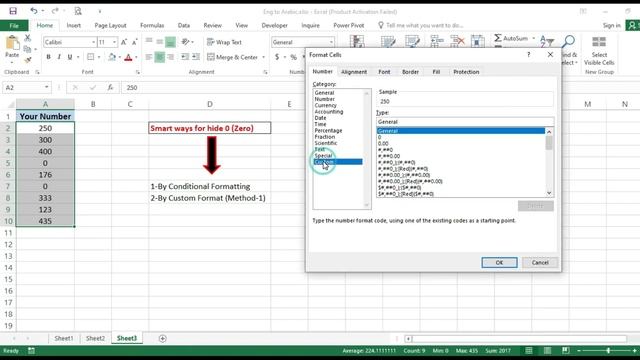Click the Sort & Filter icon
Image resolution: width=640 pixels, height=360 pixels.
tap(547, 41)
